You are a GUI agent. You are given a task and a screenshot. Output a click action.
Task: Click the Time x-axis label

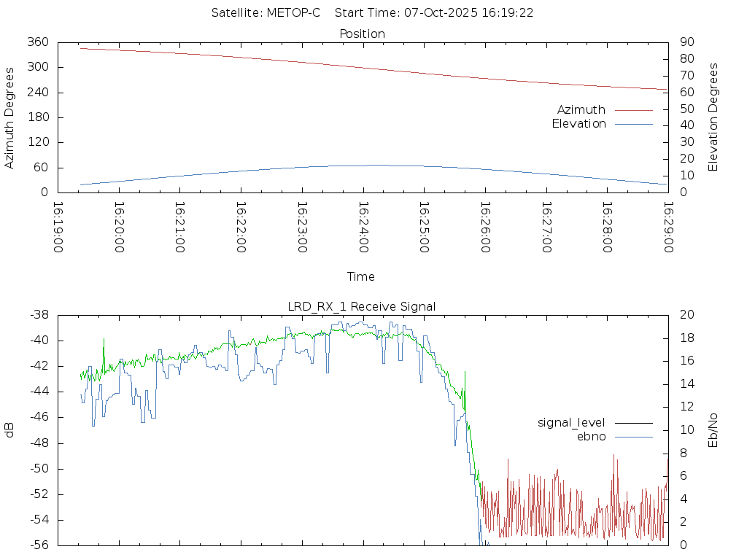pyautogui.click(x=361, y=276)
